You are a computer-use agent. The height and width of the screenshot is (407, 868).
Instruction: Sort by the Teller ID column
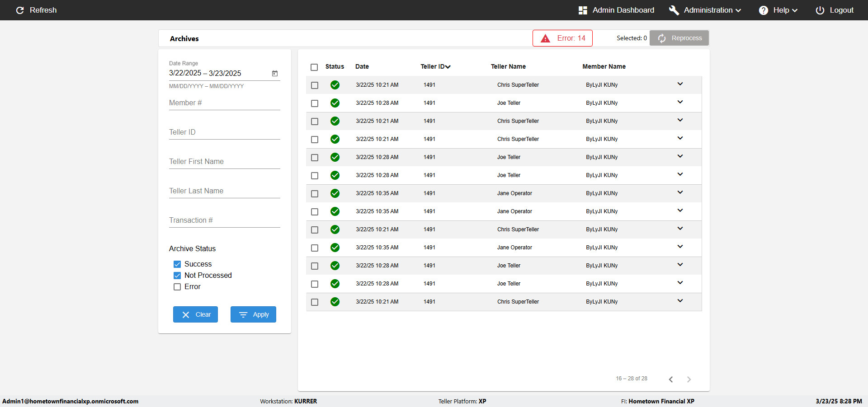tap(435, 66)
